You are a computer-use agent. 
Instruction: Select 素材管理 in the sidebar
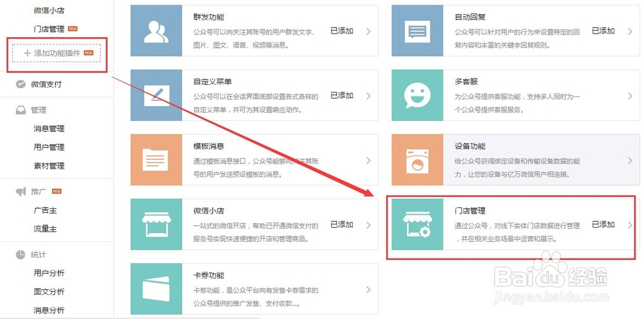pos(49,166)
